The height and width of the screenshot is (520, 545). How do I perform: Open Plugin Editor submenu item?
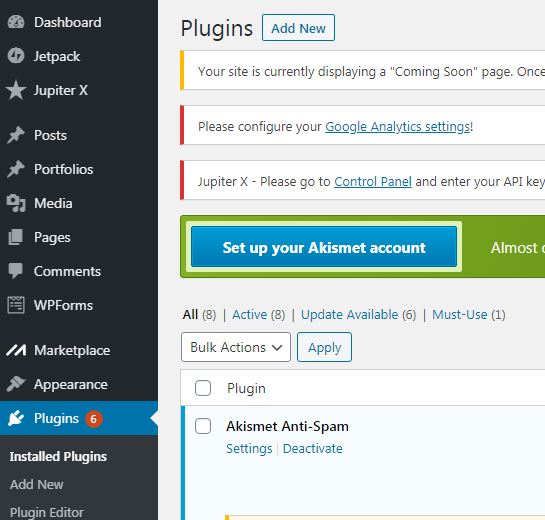pos(47,512)
